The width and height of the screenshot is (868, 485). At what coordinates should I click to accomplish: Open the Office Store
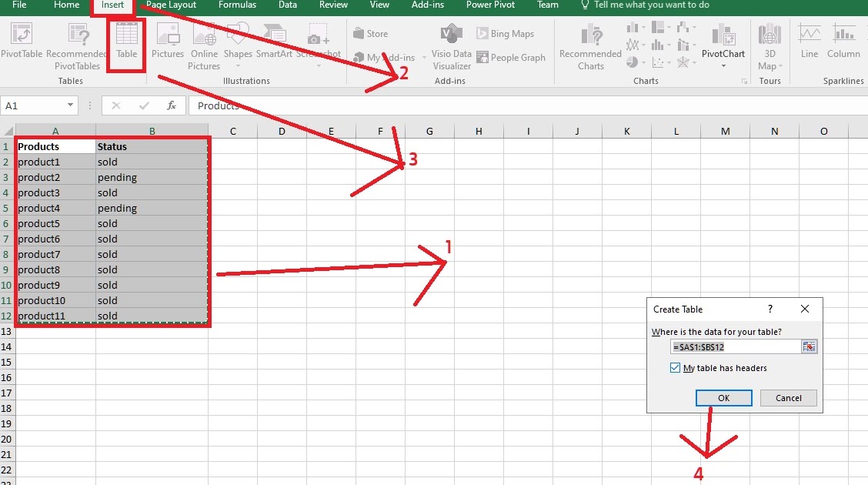(370, 33)
